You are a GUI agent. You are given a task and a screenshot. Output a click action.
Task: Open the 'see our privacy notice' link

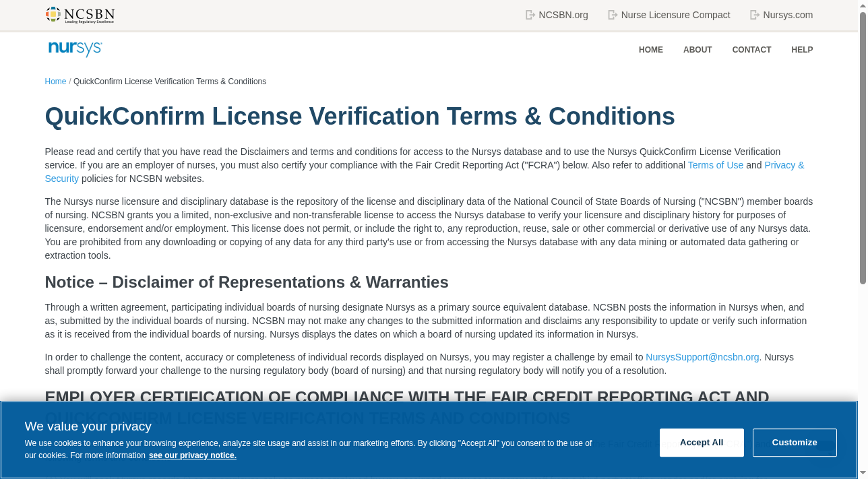pyautogui.click(x=193, y=455)
